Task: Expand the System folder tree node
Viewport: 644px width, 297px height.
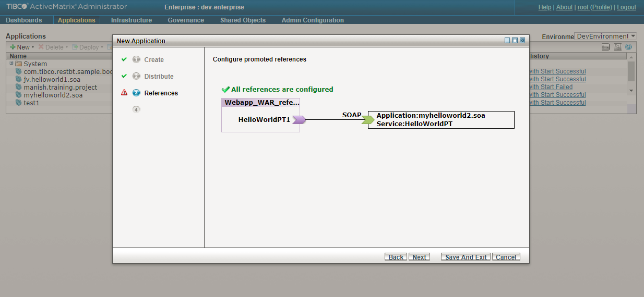Action: 11,64
